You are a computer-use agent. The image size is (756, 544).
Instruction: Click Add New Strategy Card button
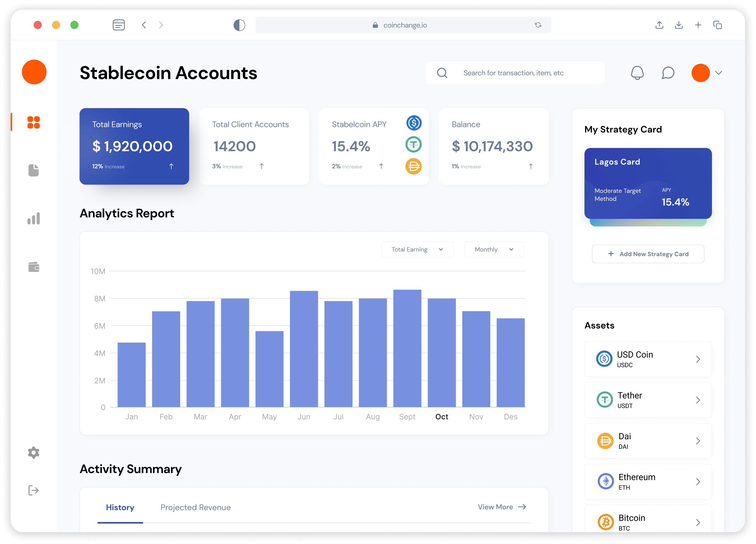point(648,254)
